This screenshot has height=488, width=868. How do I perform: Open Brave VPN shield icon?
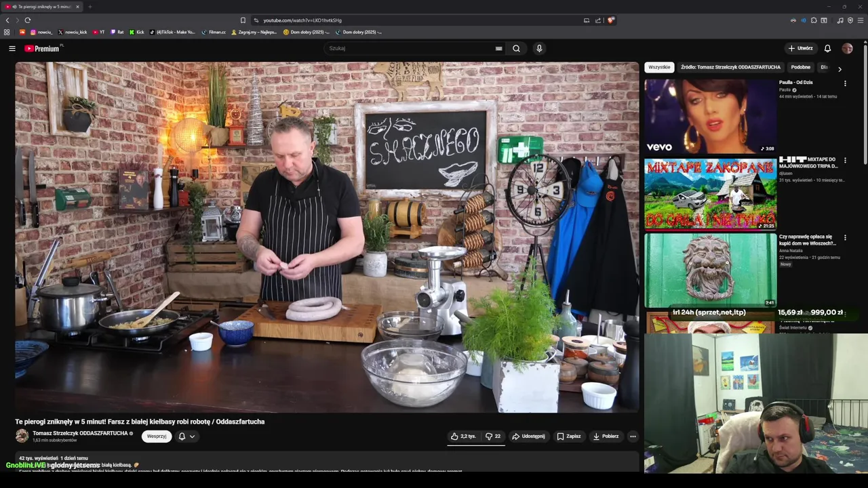click(850, 20)
